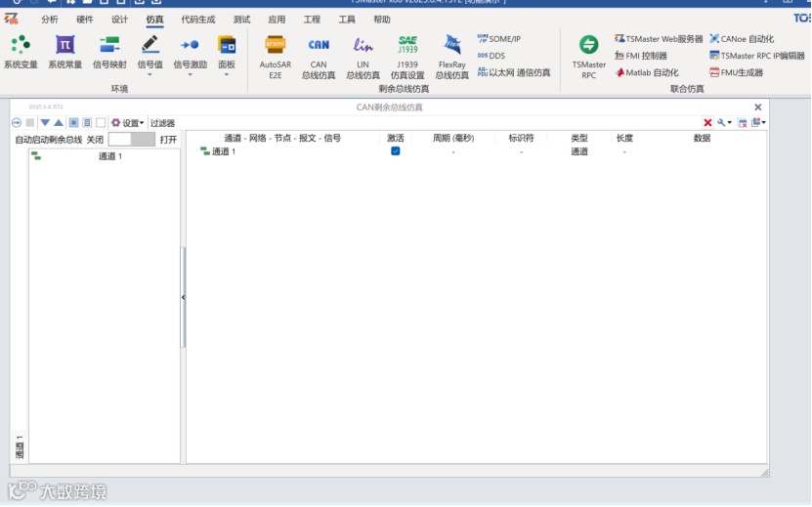
Task: Toggle the 自动启动剩余总线 switch
Action: pyautogui.click(x=132, y=140)
